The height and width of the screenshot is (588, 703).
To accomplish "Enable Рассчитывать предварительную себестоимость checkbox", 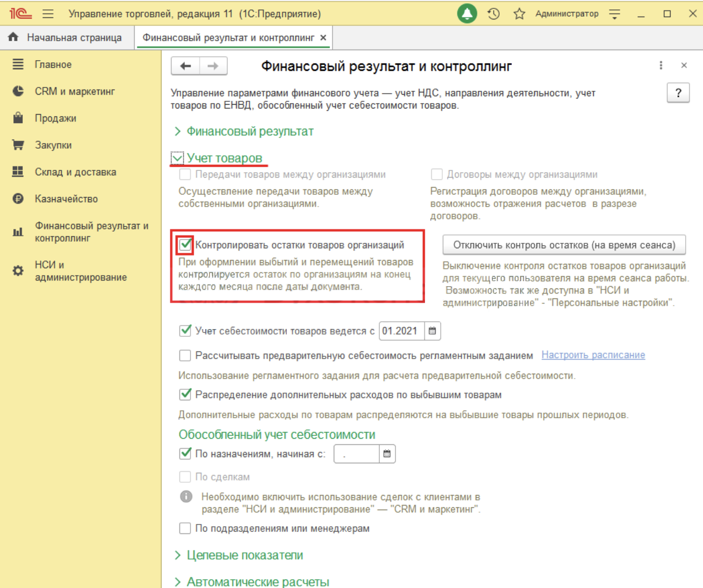I will click(185, 355).
